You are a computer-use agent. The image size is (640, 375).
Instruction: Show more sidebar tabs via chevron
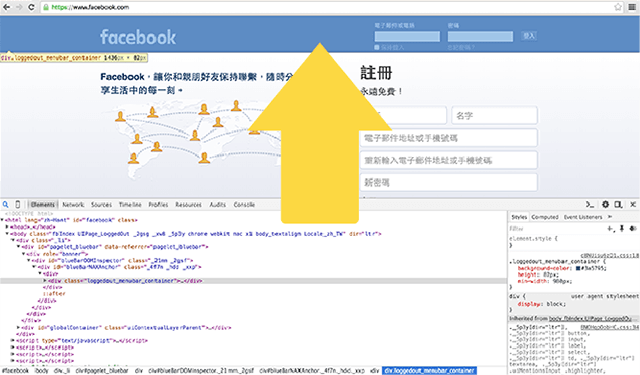(x=610, y=217)
